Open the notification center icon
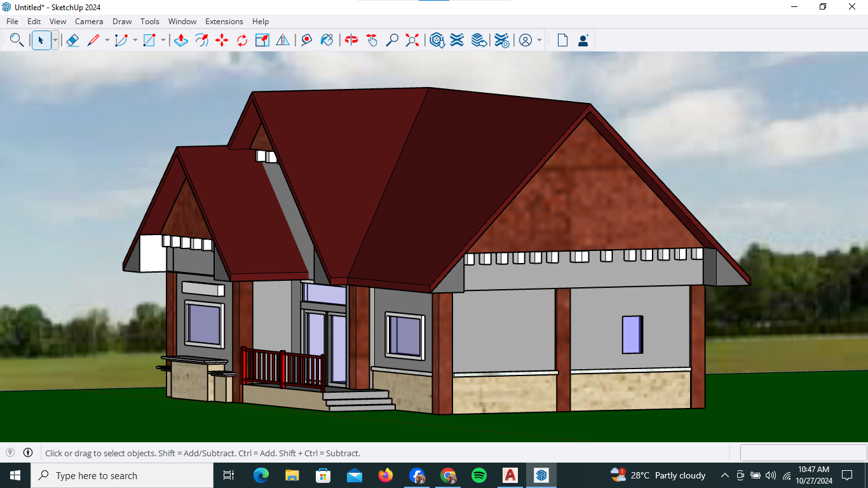Image resolution: width=868 pixels, height=488 pixels. pyautogui.click(x=847, y=475)
